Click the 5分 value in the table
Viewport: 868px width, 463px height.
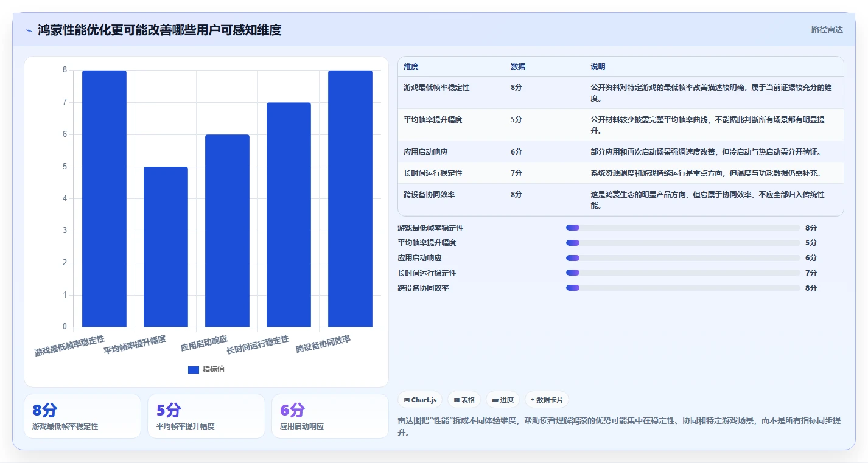[x=516, y=120]
